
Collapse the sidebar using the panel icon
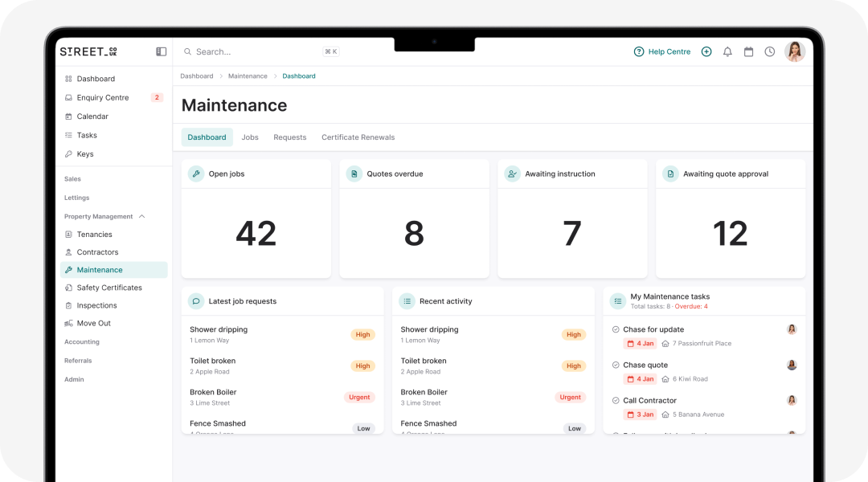point(161,51)
